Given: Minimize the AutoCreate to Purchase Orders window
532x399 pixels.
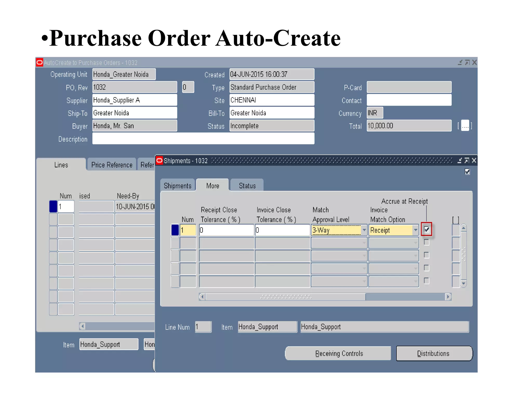Looking at the screenshot, I should point(460,62).
